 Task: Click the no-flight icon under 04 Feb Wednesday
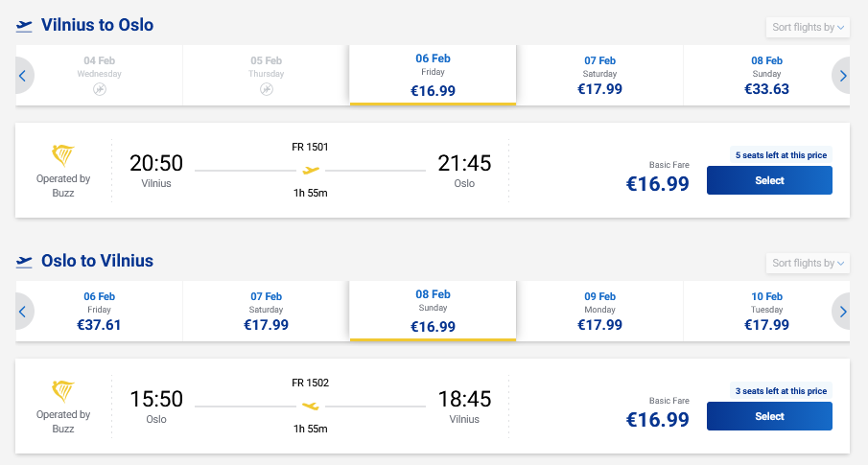[100, 89]
